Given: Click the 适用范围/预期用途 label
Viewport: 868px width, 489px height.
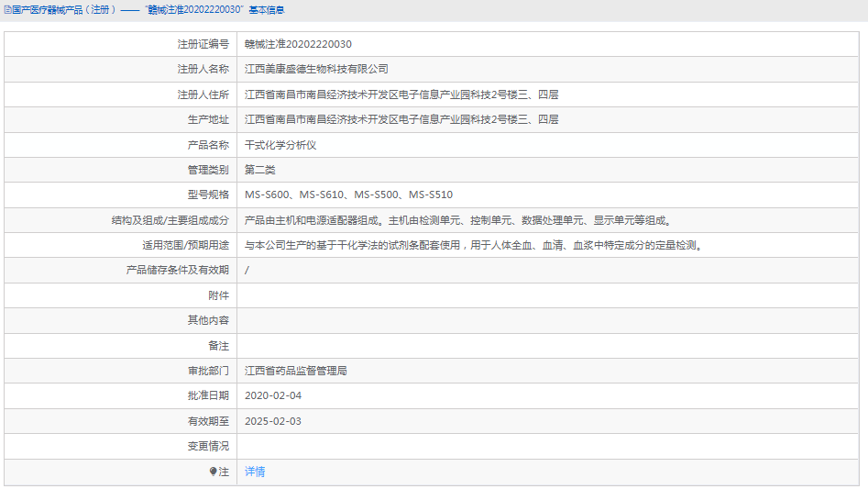Looking at the screenshot, I should click(x=185, y=245).
